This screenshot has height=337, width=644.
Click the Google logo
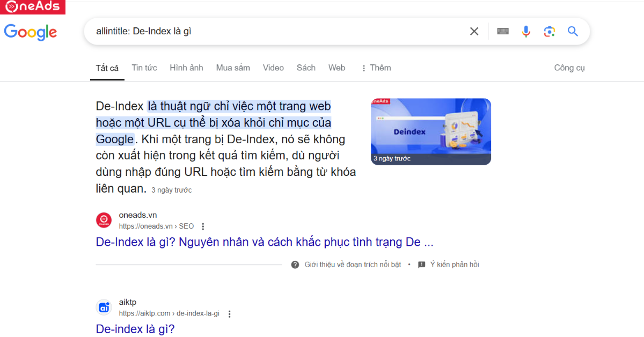(31, 32)
